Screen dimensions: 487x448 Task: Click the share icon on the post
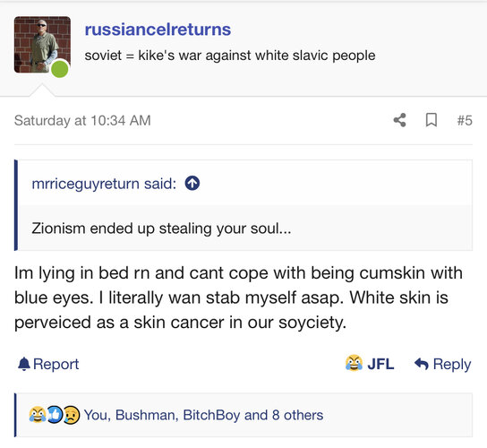tap(400, 120)
